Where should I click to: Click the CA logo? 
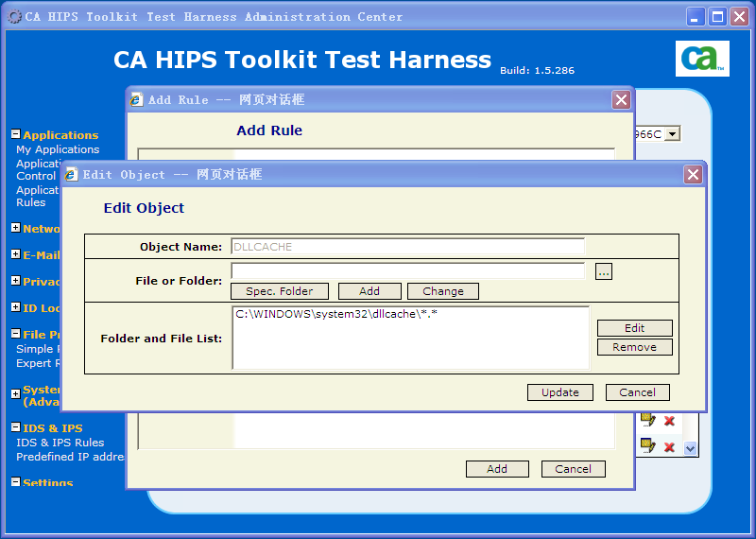coord(702,59)
